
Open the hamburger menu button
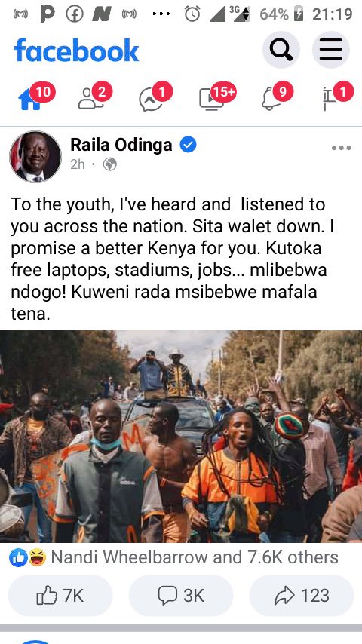[331, 50]
